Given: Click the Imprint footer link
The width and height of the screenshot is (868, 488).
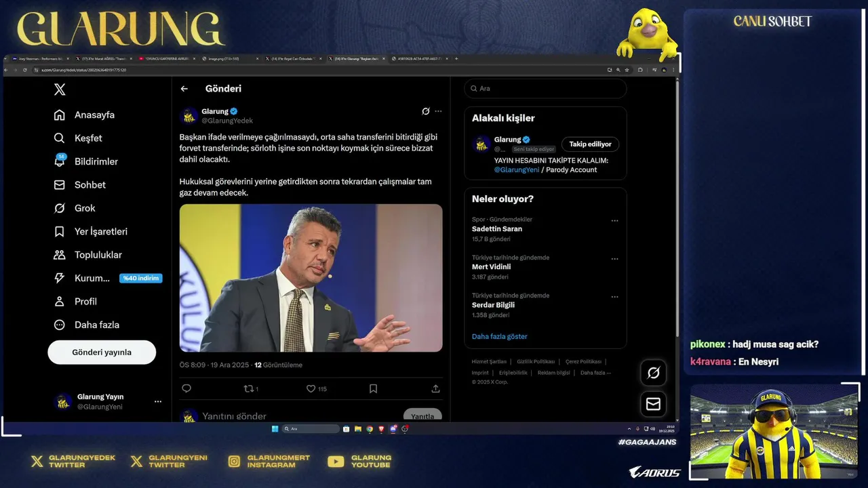Looking at the screenshot, I should point(480,373).
